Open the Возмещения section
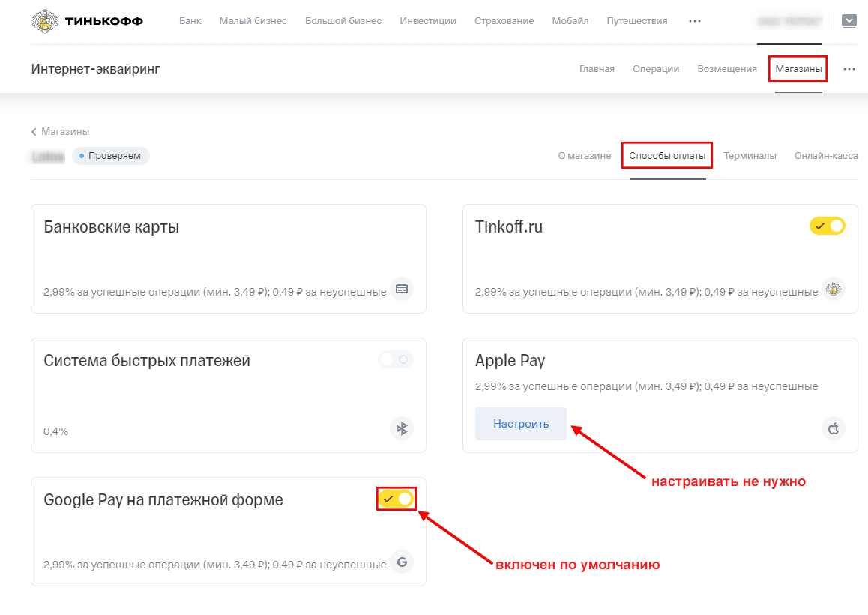The height and width of the screenshot is (615, 868). point(727,69)
